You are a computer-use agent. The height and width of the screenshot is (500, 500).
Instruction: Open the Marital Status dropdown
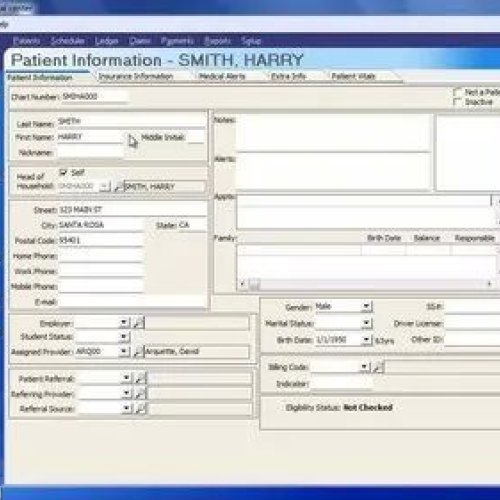point(367,323)
